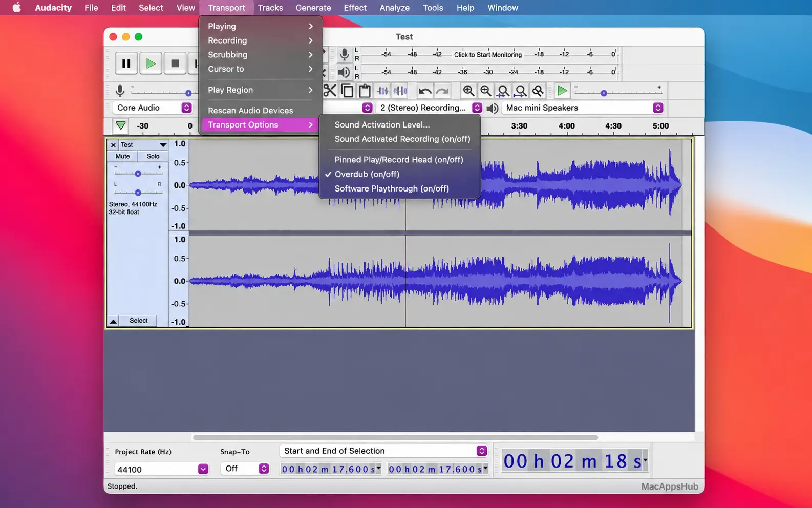Open the Analyze menu
812x508 pixels.
pyautogui.click(x=394, y=8)
